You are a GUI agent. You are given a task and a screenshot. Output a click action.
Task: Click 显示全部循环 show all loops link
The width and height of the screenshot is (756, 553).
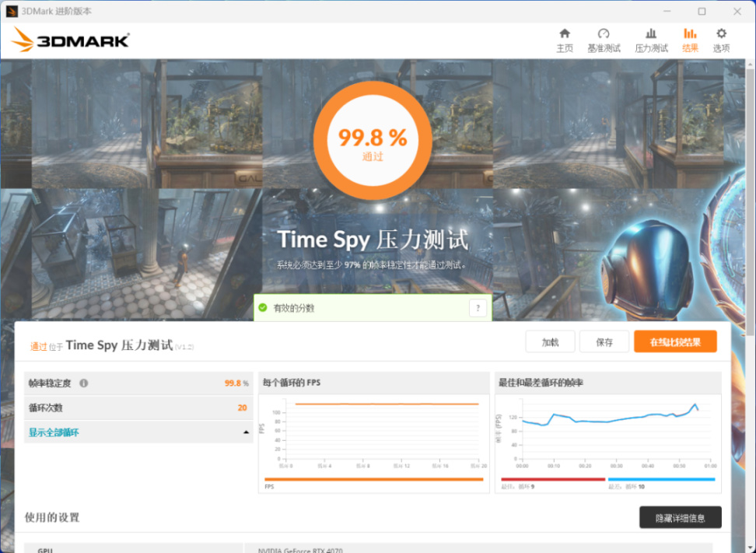point(54,432)
